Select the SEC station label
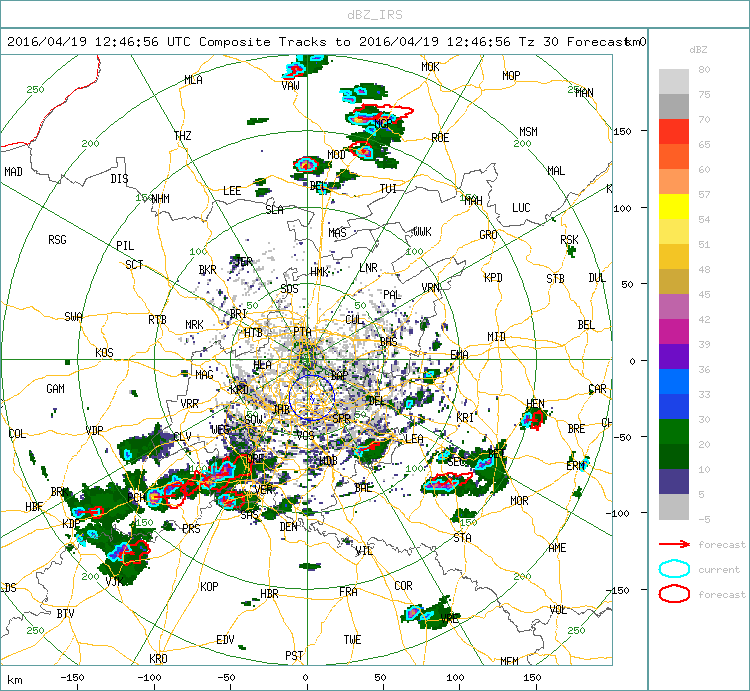Image resolution: width=750 pixels, height=691 pixels. pos(456,462)
